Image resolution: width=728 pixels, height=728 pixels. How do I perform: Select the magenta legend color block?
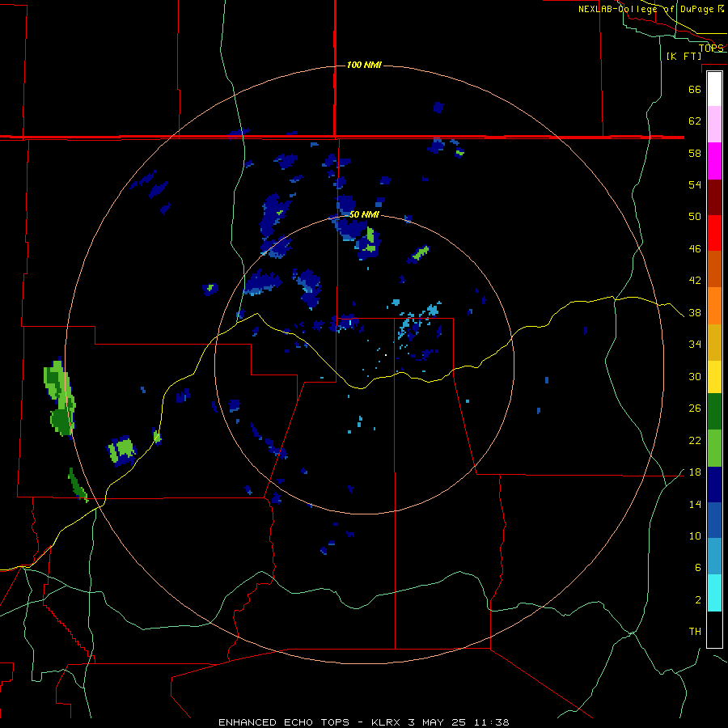pos(714,161)
